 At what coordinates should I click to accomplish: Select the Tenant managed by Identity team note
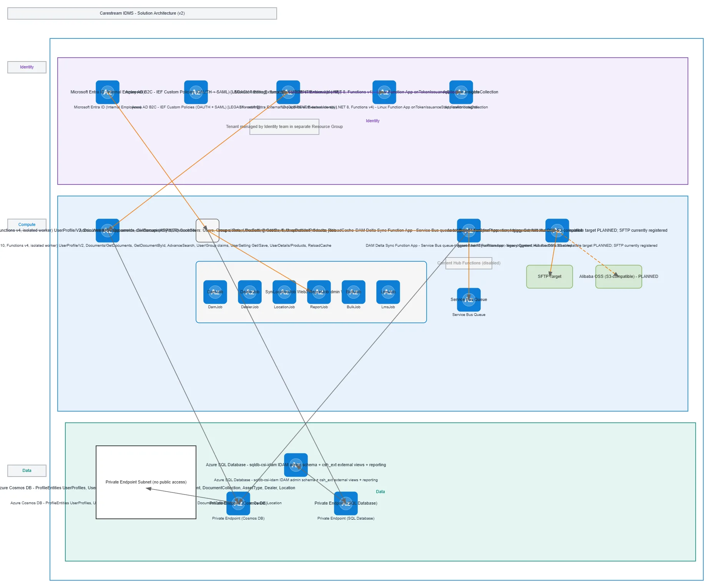pyautogui.click(x=284, y=127)
